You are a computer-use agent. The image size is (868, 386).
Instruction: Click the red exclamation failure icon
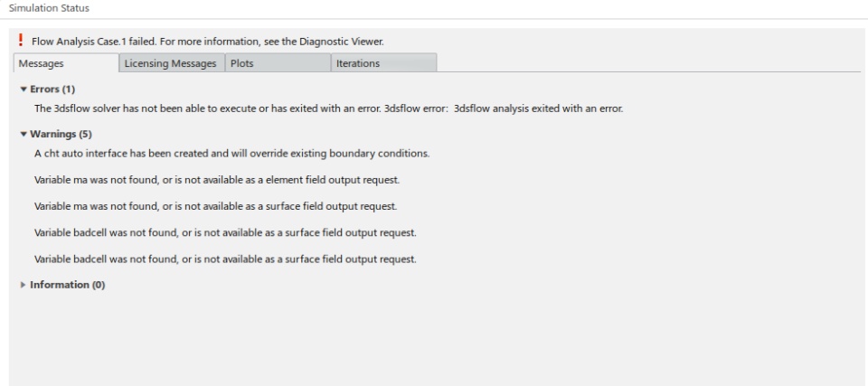coord(19,41)
